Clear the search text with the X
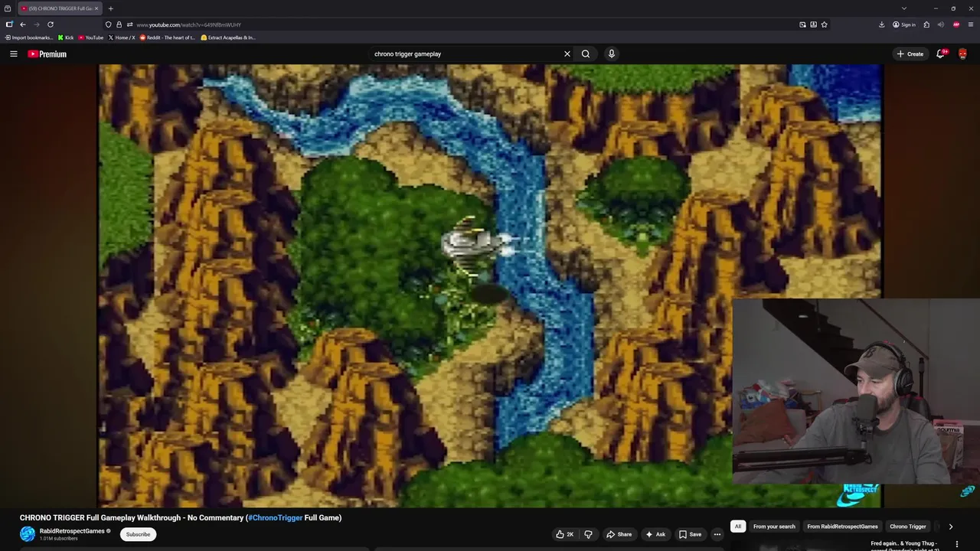 tap(567, 54)
